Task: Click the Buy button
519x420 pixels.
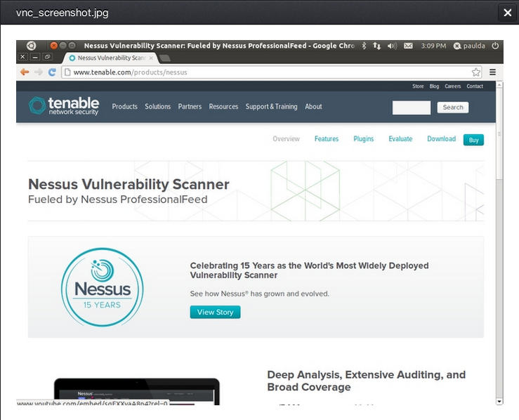Action: pos(473,140)
